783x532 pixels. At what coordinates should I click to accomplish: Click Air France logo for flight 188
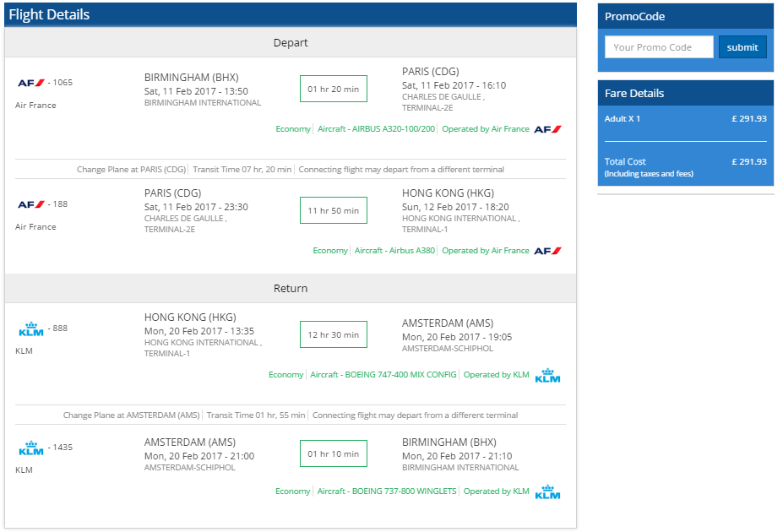(x=31, y=204)
